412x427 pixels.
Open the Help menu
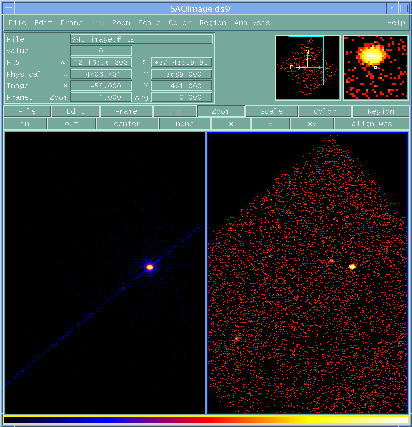[396, 23]
